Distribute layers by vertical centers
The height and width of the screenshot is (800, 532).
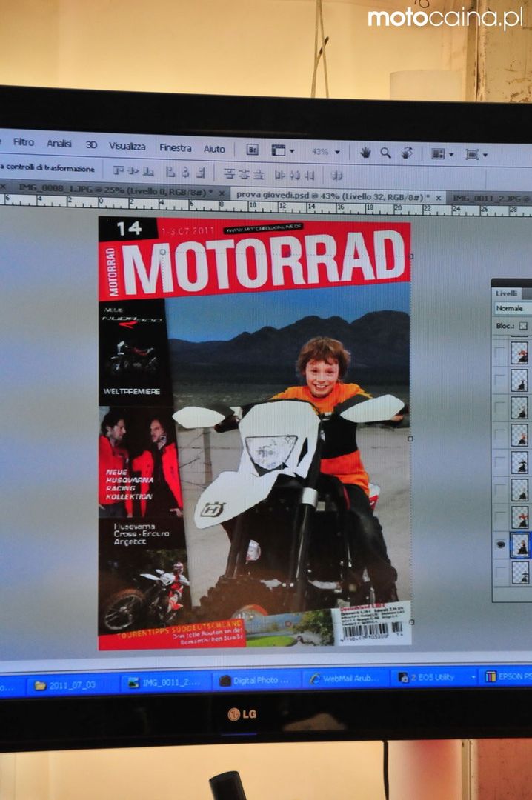coord(244,175)
